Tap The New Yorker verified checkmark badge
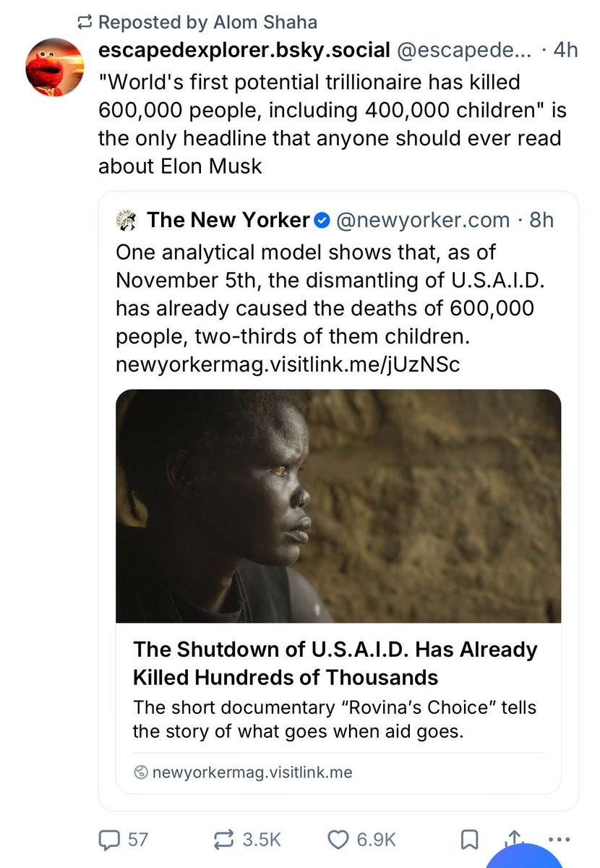The width and height of the screenshot is (600, 868). (x=323, y=220)
